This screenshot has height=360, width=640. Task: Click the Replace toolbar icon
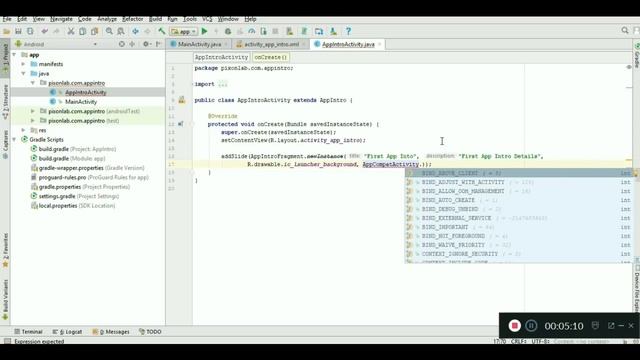coord(121,31)
